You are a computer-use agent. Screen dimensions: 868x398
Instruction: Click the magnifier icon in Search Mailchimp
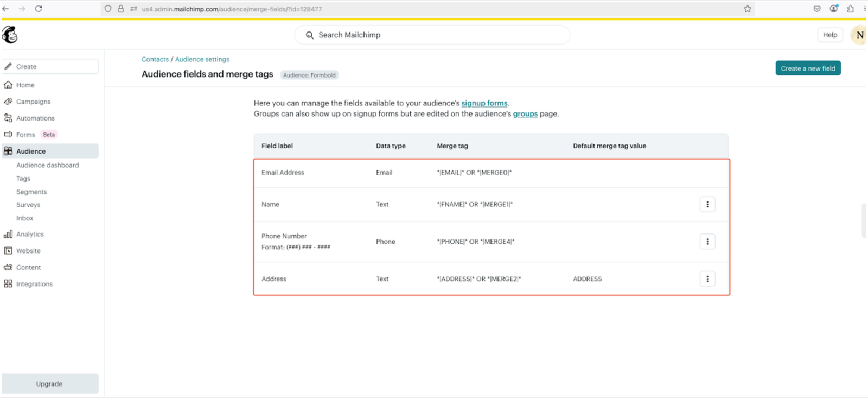310,35
